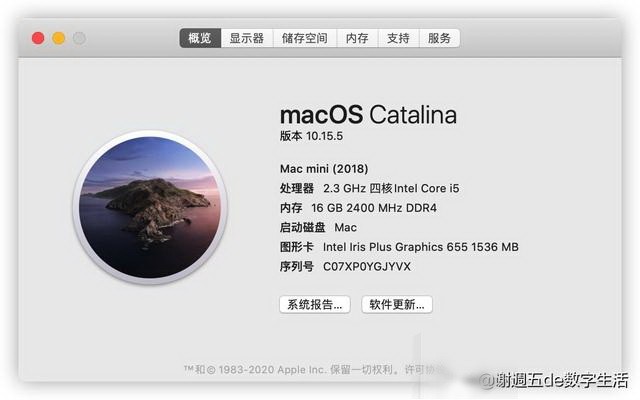Switch to the 服务 tab
Viewport: 640px width, 400px height.
pyautogui.click(x=440, y=38)
